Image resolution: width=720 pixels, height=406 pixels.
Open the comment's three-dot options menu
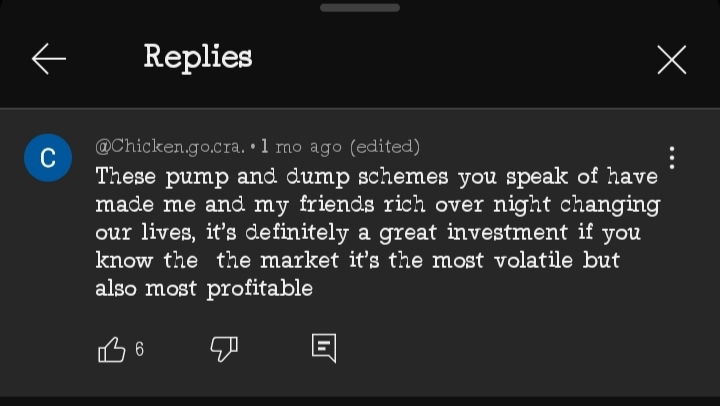coord(671,157)
